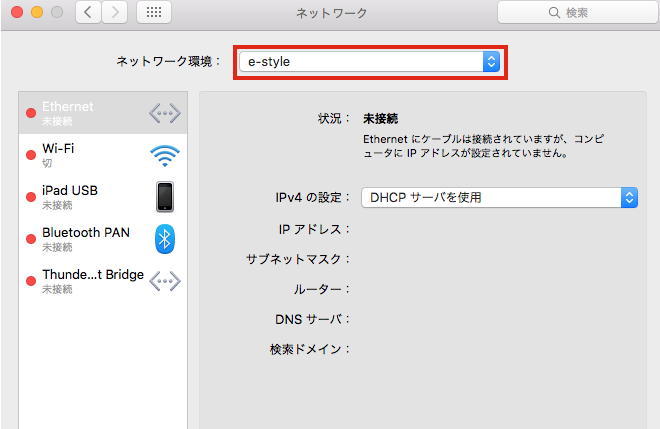
Task: Click the Thunderbolt Bridge arrows icon
Action: click(x=165, y=281)
